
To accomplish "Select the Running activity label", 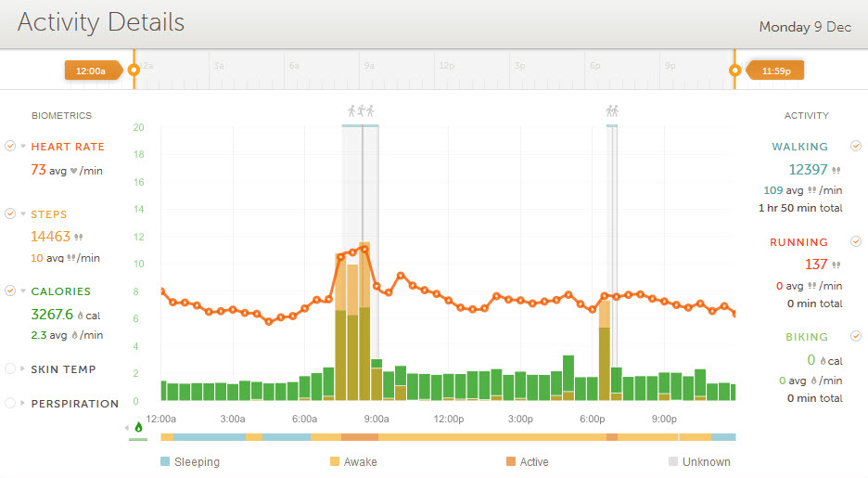I will [799, 242].
